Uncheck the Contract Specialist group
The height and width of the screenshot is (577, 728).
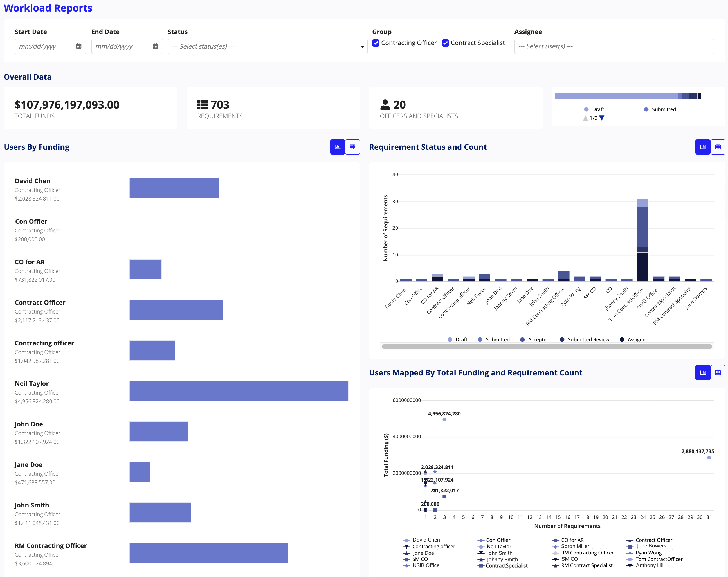(445, 43)
